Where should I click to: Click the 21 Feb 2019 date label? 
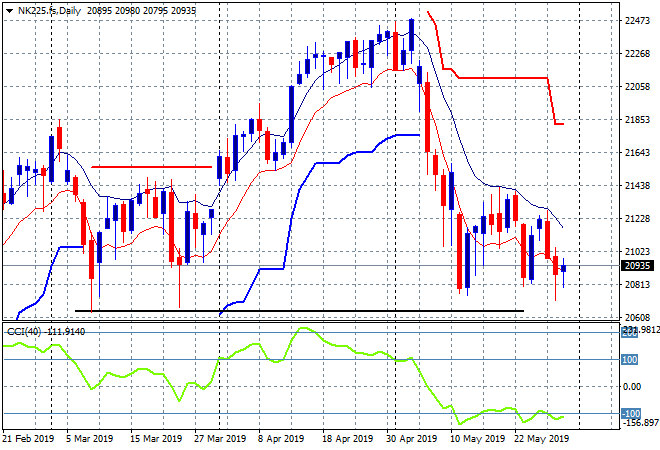coord(28,439)
